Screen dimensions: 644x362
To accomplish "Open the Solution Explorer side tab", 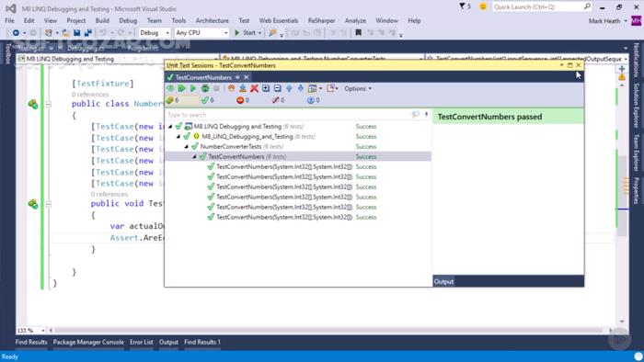I will (x=636, y=106).
